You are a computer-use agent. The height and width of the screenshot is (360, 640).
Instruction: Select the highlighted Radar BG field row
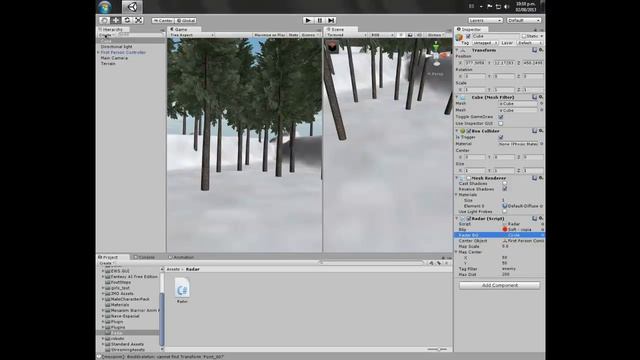499,235
